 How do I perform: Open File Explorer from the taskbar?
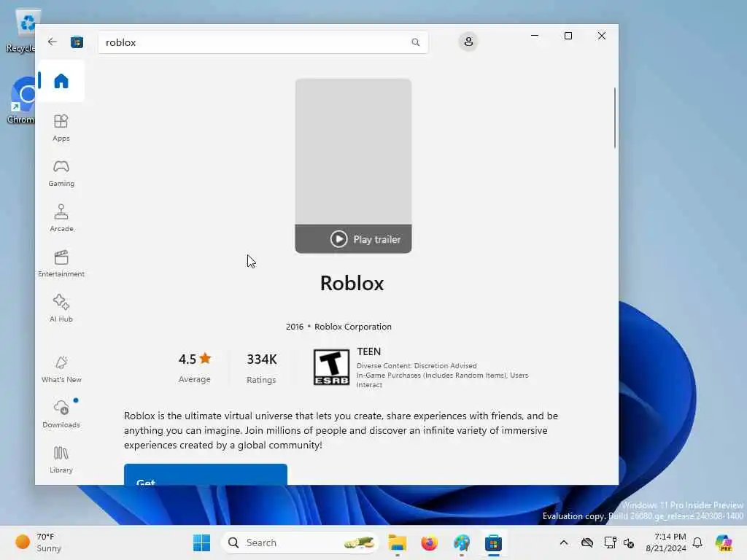397,542
